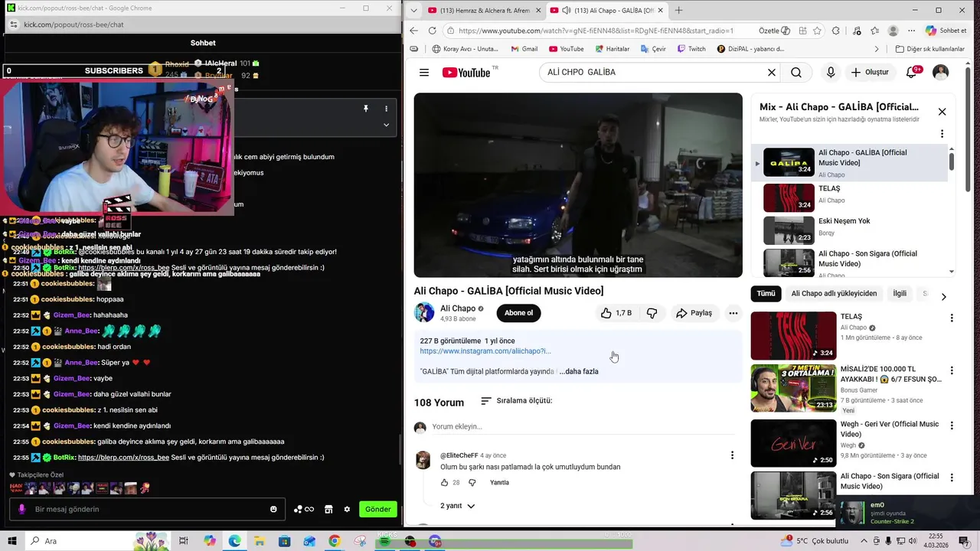Open a new Edge tab

click(678, 10)
